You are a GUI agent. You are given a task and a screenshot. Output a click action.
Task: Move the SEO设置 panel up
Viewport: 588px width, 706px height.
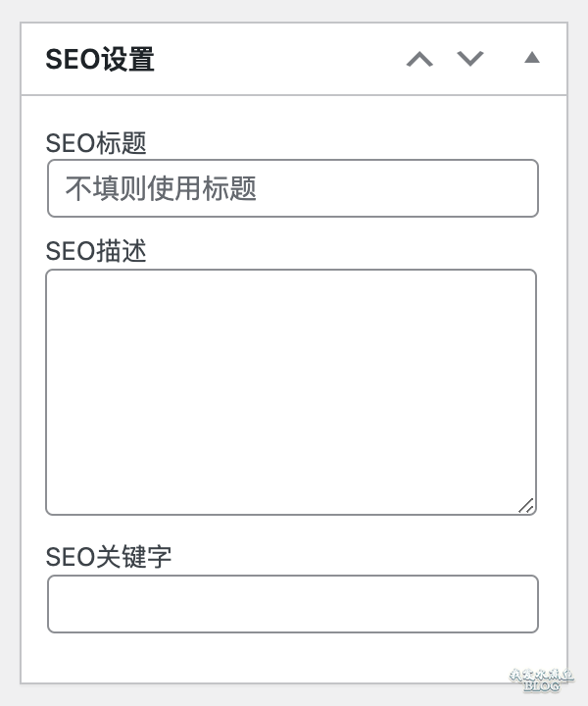pos(419,59)
